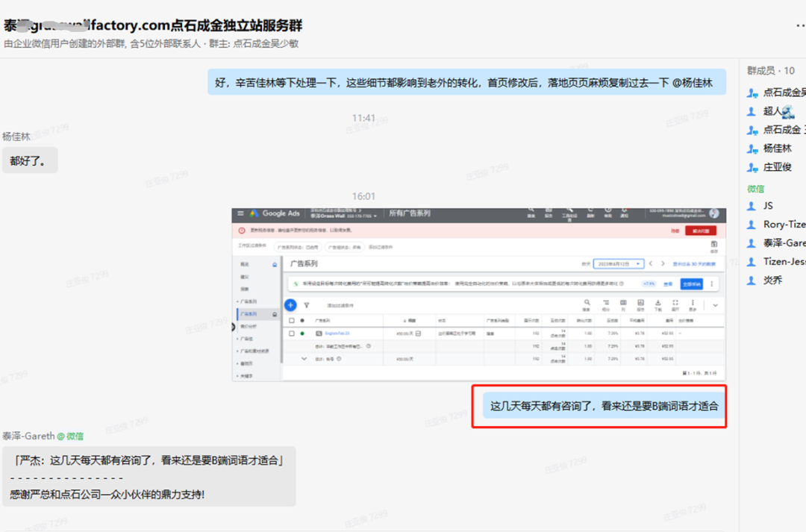Image resolution: width=806 pixels, height=532 pixels.
Task: Open the 2023年4月12日 date picker dropdown
Action: (619, 265)
